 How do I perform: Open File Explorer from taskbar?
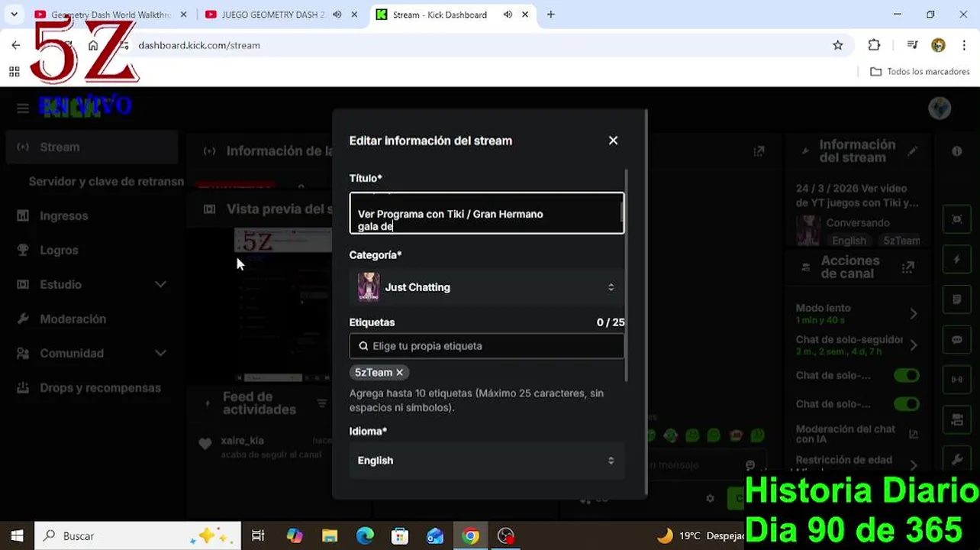click(x=330, y=536)
